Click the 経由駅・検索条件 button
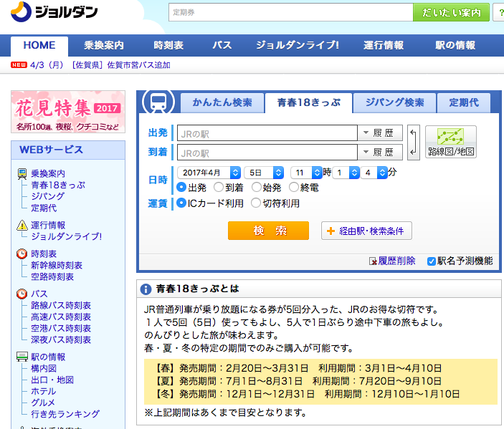Image resolution: width=504 pixels, height=429 pixels. (366, 231)
